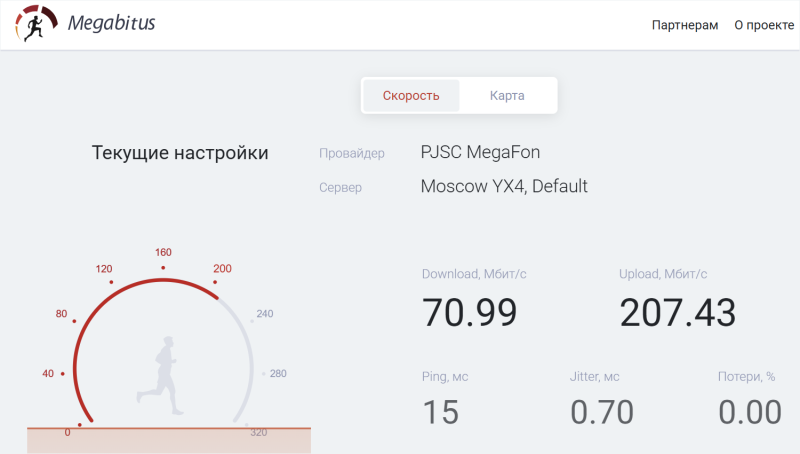
Task: Select the Moscow YX4, Default server
Action: click(x=504, y=186)
